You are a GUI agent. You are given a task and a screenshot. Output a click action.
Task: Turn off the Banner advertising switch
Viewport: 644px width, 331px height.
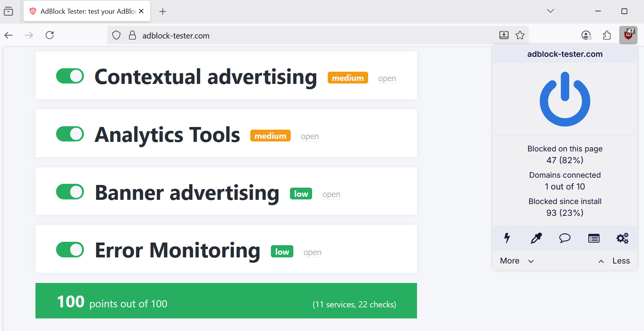click(x=70, y=192)
